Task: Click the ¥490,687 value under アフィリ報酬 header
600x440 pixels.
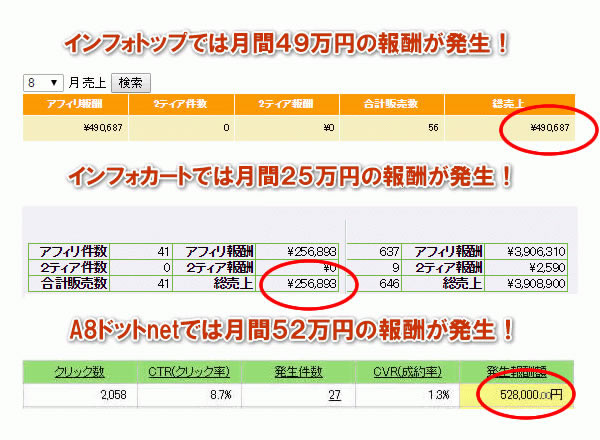Action: [x=103, y=127]
